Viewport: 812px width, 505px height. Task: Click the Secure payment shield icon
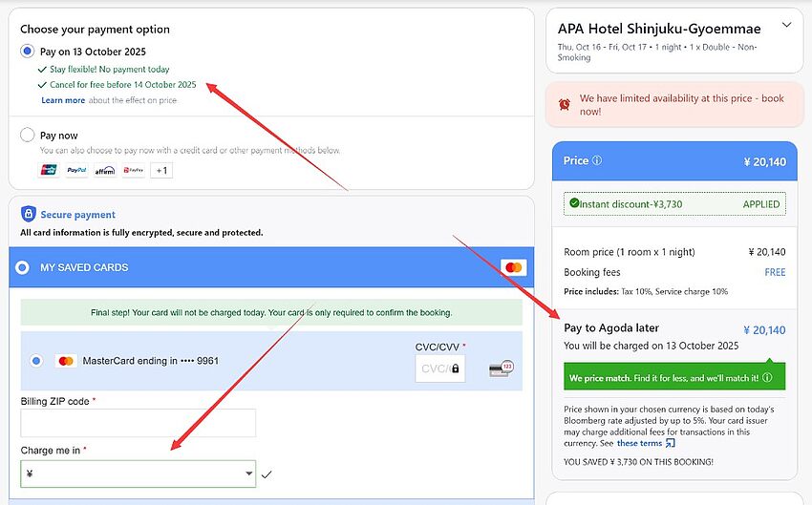point(28,214)
